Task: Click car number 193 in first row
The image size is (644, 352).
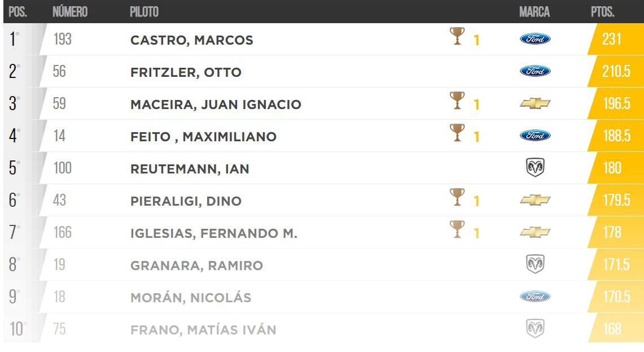Action: 62,40
